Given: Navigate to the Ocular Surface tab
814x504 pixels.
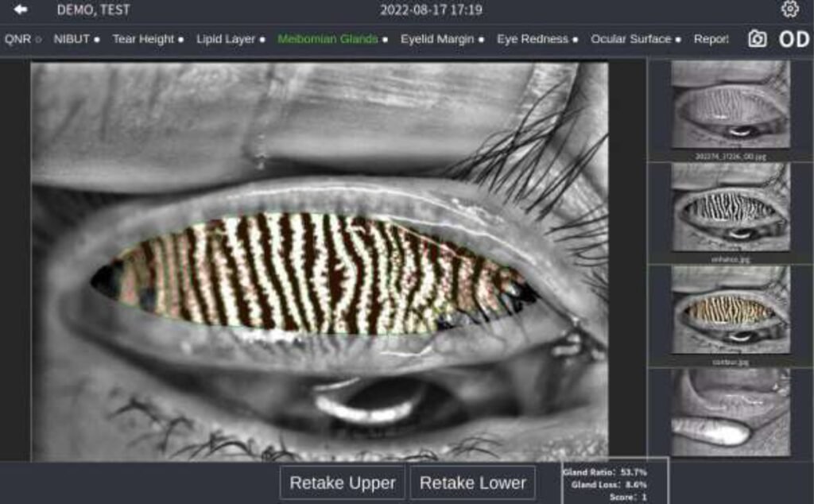Looking at the screenshot, I should click(636, 39).
